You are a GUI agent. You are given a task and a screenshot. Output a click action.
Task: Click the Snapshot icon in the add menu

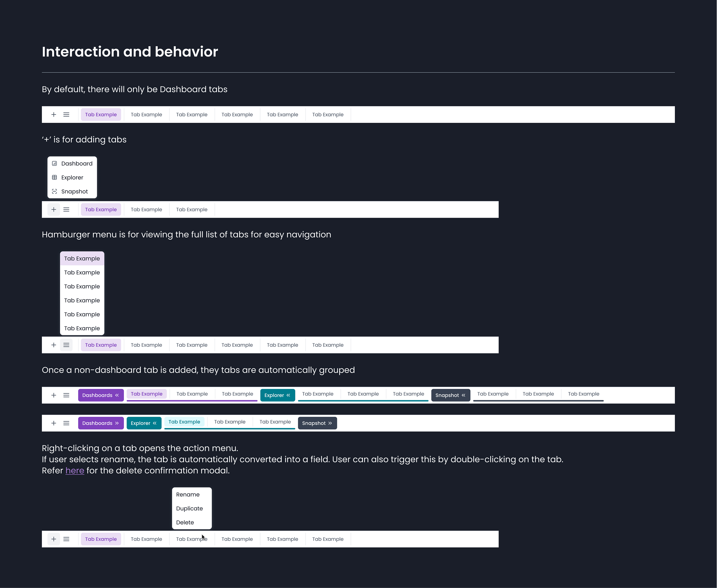tap(55, 191)
